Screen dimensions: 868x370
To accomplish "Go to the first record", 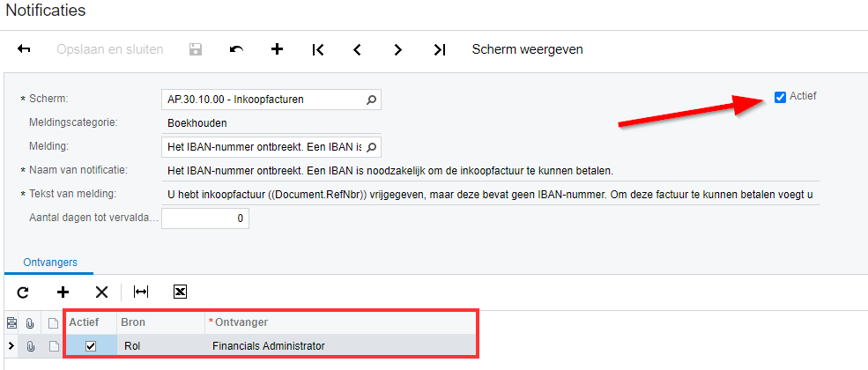I will coord(317,49).
